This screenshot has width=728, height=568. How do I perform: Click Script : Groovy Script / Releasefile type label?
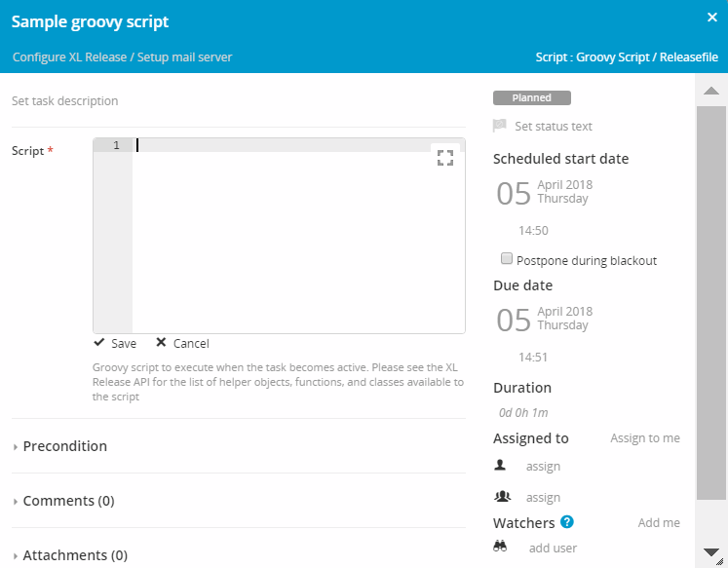(627, 57)
